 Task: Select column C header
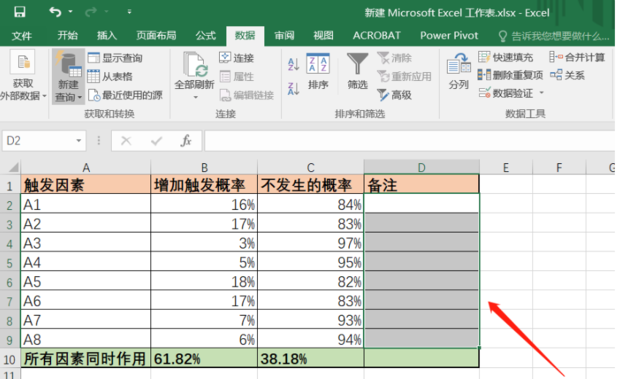pos(311,168)
